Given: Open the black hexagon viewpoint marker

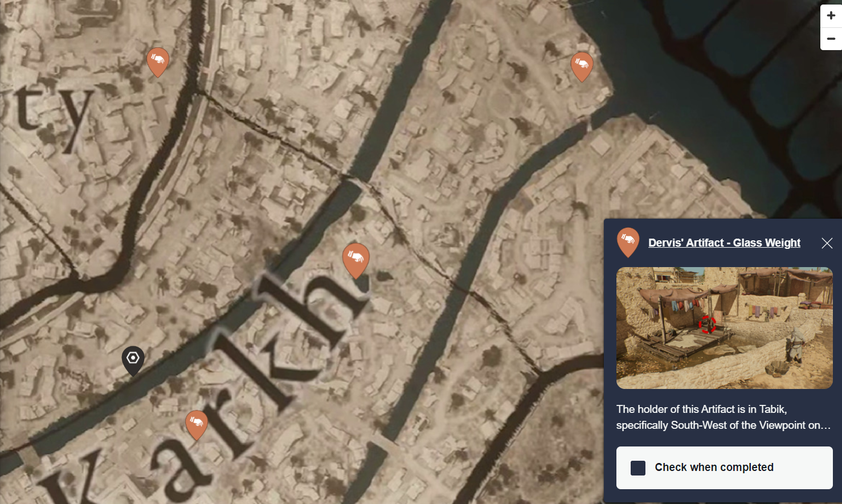Looking at the screenshot, I should point(133,359).
